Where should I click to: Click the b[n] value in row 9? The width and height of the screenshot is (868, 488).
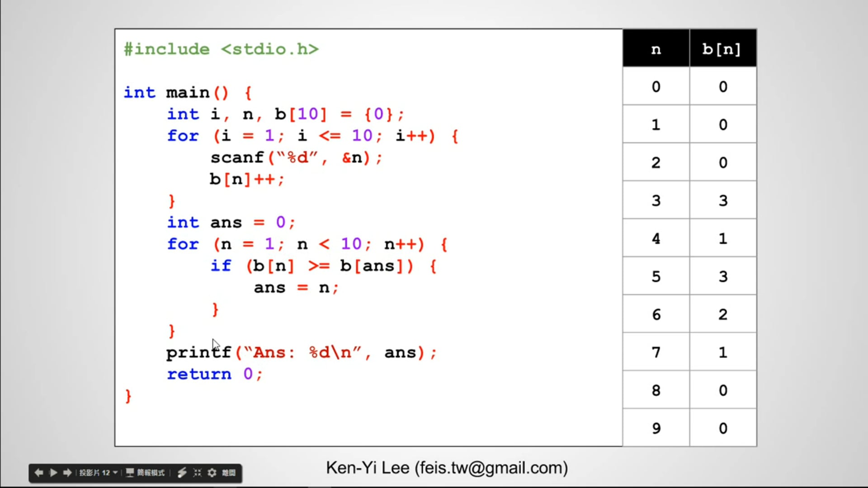[722, 428]
